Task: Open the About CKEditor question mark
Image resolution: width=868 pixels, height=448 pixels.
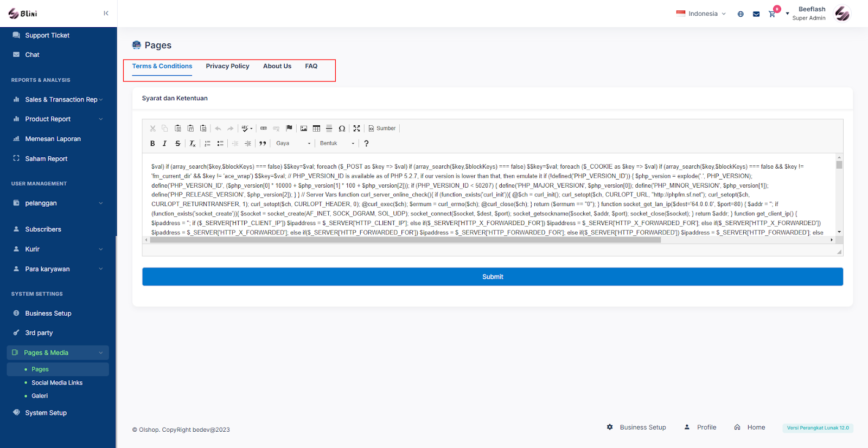Action: tap(366, 144)
